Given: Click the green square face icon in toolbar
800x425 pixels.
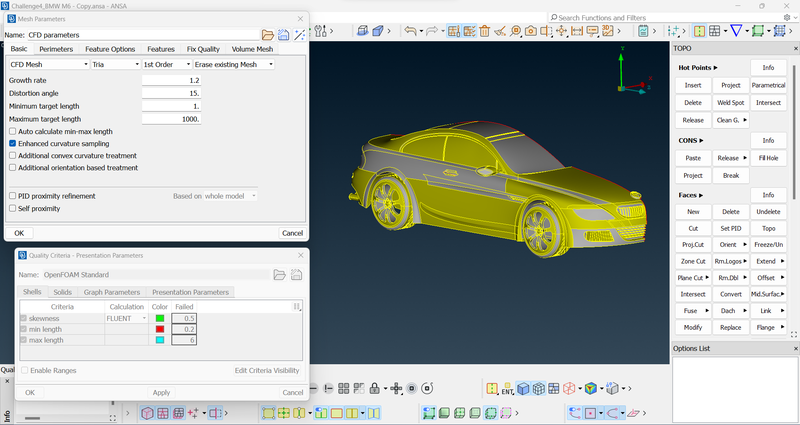Looking at the screenshot, I should pyautogui.click(x=758, y=31).
